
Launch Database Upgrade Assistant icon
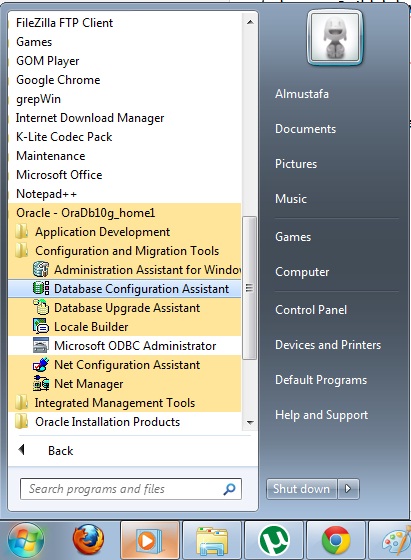pyautogui.click(x=41, y=307)
